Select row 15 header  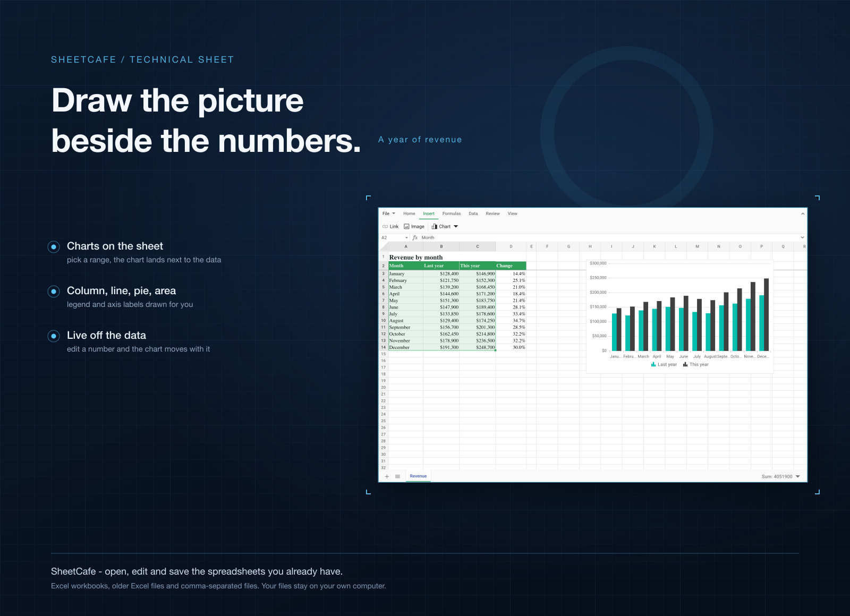click(x=384, y=354)
